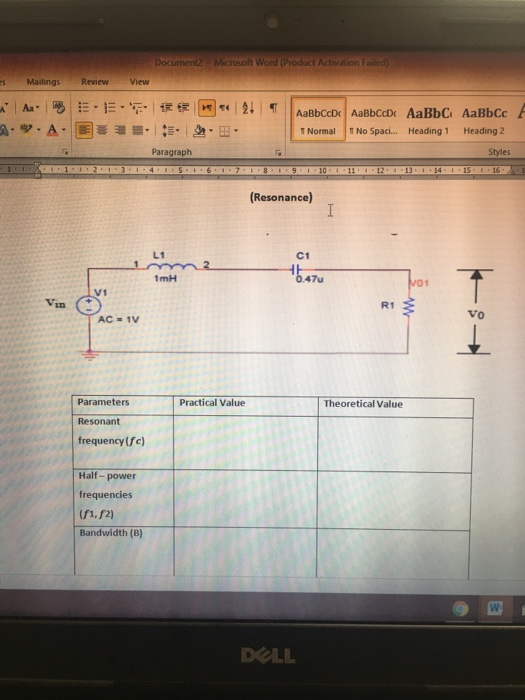Viewport: 525px width, 700px height.
Task: Align text to the right
Action: tap(120, 131)
